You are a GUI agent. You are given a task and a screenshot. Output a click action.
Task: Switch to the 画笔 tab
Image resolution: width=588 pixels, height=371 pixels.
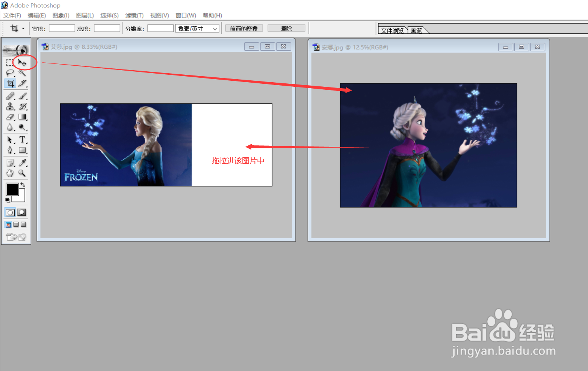tap(416, 30)
